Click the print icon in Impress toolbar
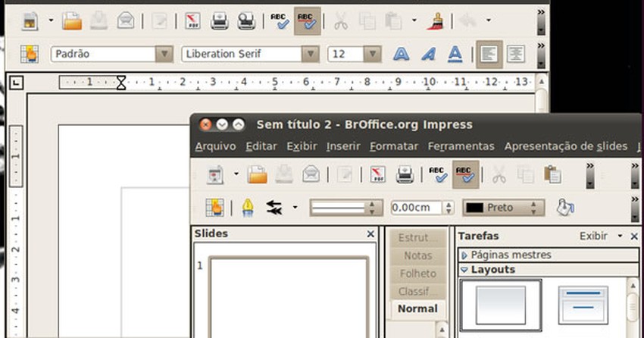This screenshot has height=338, width=644. [405, 175]
